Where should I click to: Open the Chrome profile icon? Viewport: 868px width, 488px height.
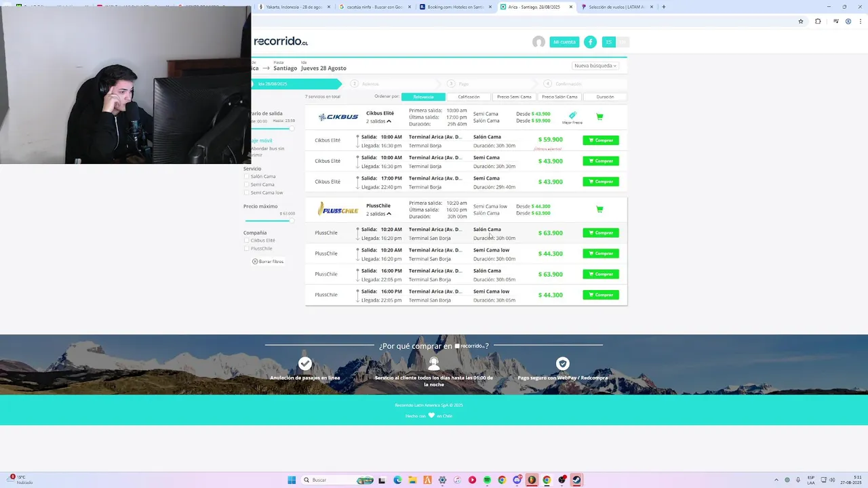point(848,21)
